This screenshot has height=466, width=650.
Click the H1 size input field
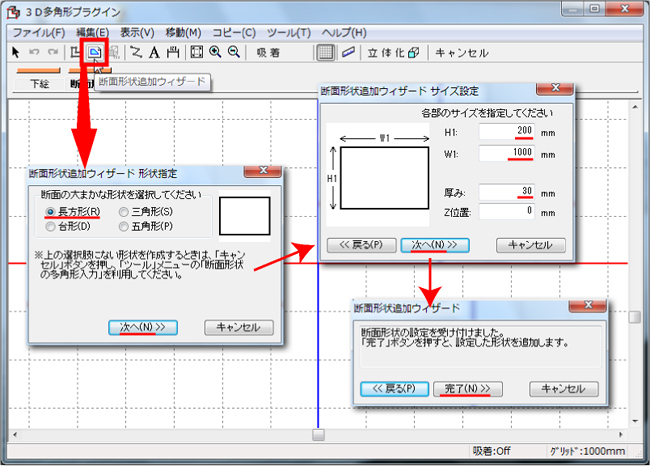[x=508, y=131]
